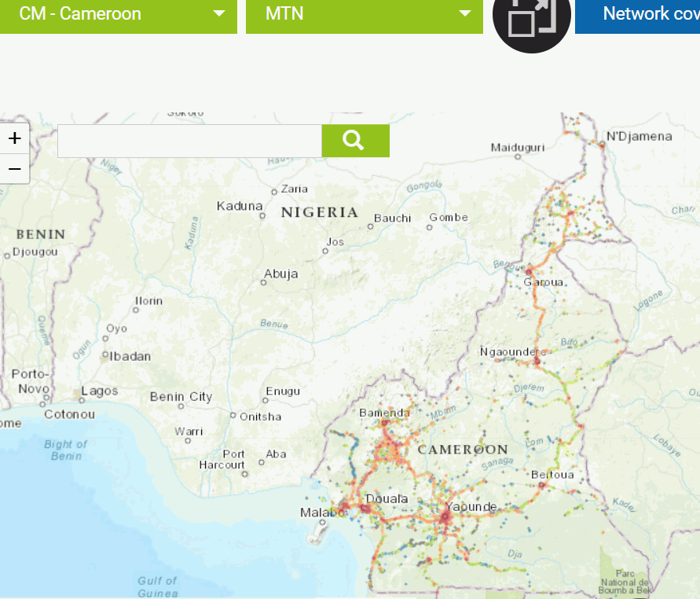Open the CM - Cameroon country dropdown
The height and width of the screenshot is (599, 700).
[118, 14]
